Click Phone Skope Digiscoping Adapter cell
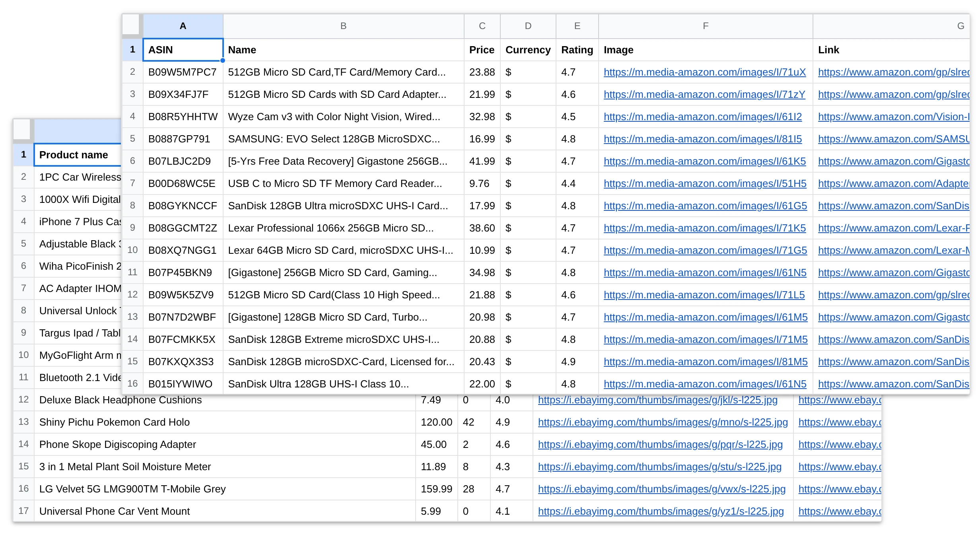 click(225, 444)
